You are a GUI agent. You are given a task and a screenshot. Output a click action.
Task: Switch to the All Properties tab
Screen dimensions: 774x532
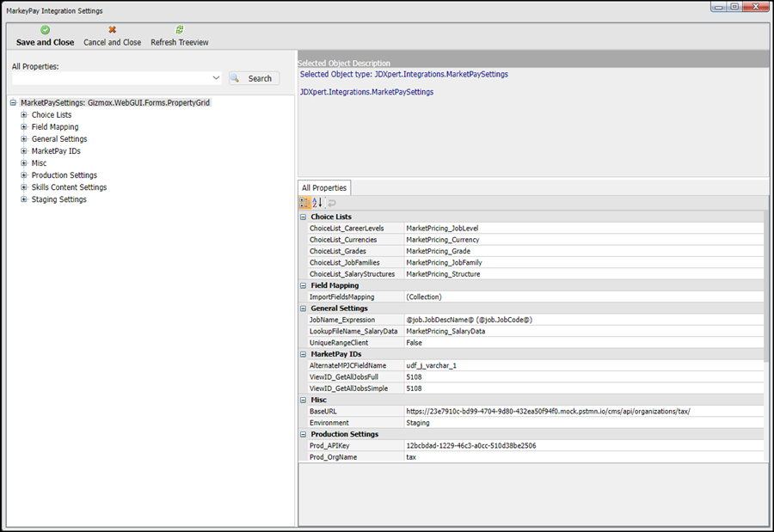pos(324,187)
